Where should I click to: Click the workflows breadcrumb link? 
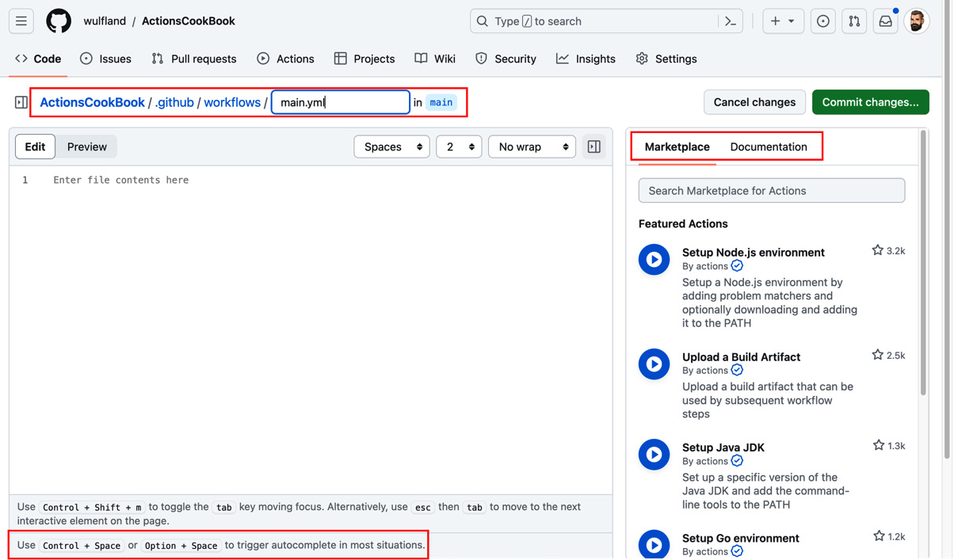click(x=232, y=102)
